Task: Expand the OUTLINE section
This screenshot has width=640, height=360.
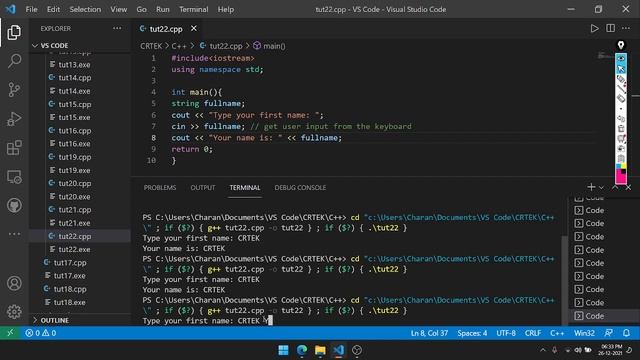Action: tap(50, 320)
